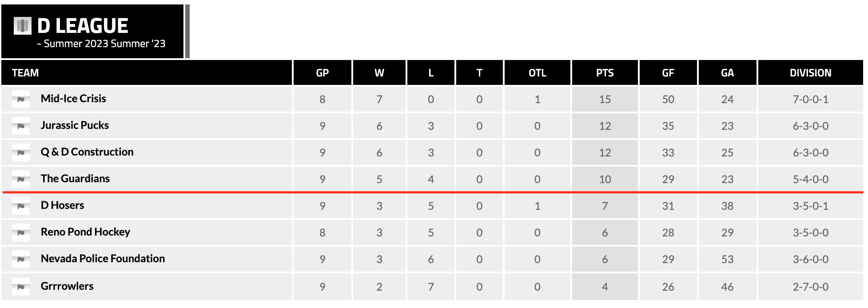Sort table by GP column header
Image resolution: width=868 pixels, height=308 pixels.
coord(322,73)
